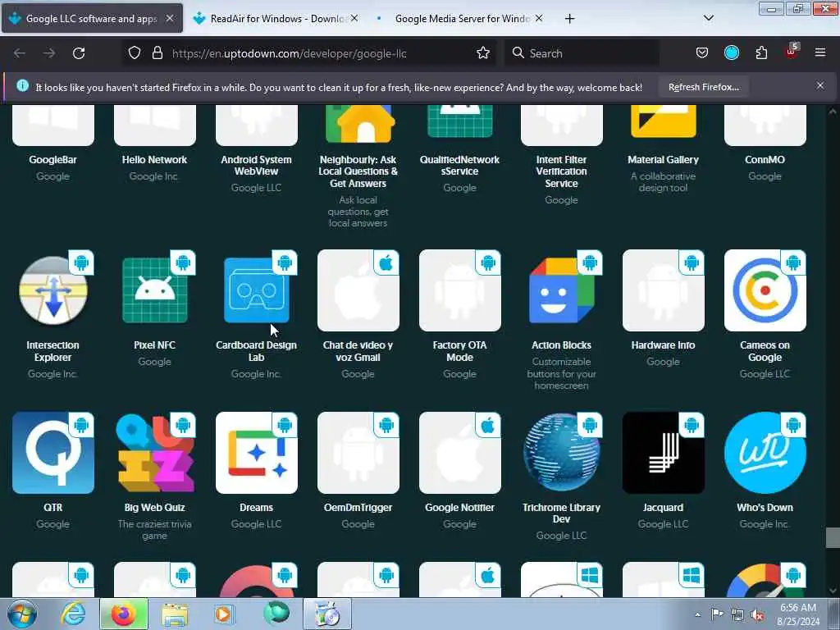Open the QualifiedNetworksService link

(459, 166)
